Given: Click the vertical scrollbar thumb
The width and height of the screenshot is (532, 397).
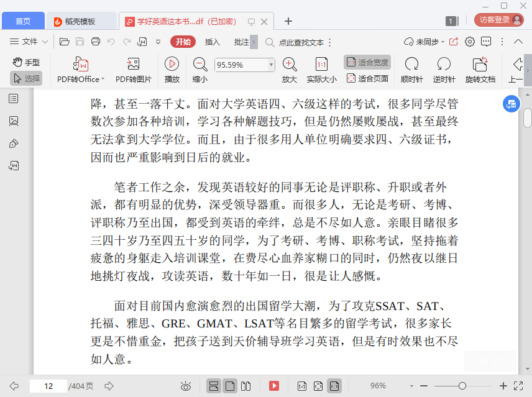Looking at the screenshot, I should [527, 118].
